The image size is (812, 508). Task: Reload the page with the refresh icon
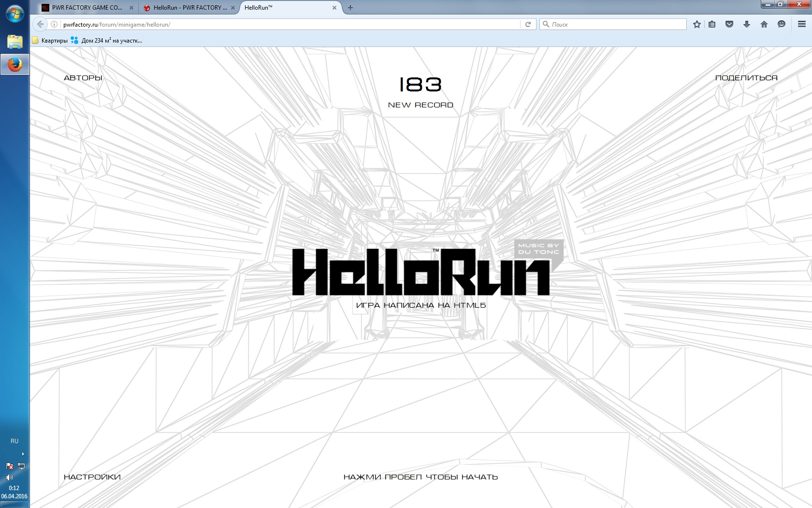(528, 24)
